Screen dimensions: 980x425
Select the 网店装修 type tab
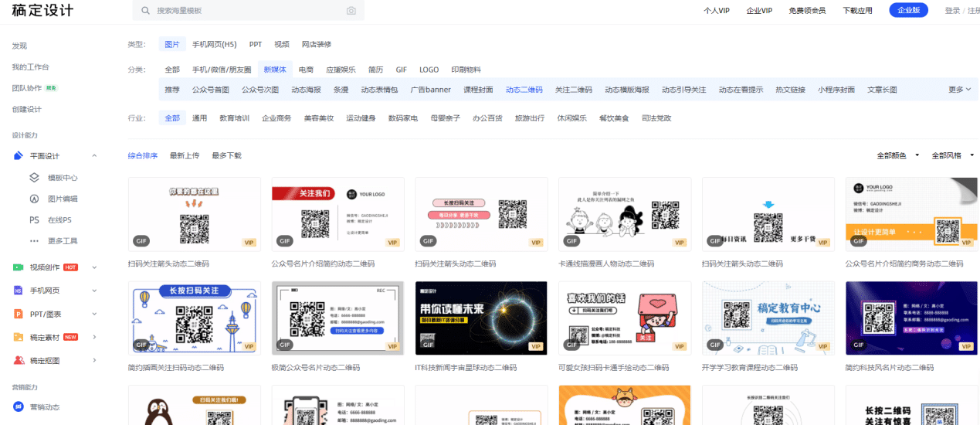point(317,44)
